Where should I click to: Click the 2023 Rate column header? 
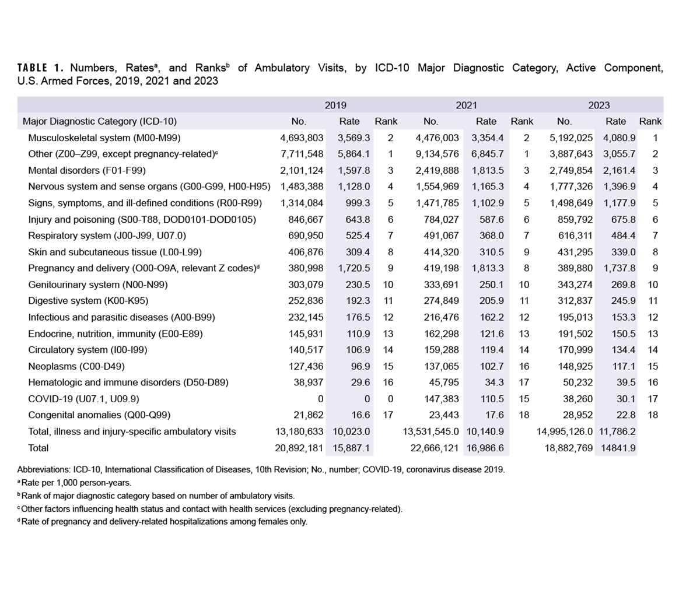coord(615,121)
